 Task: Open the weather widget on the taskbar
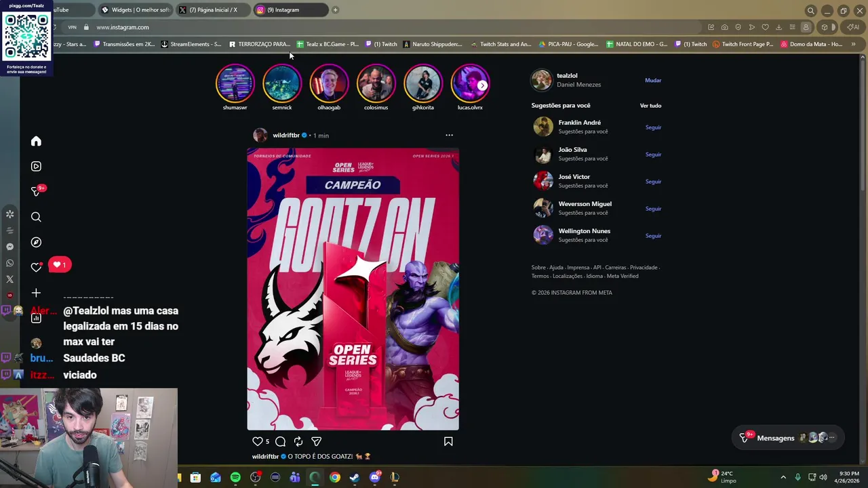[722, 476]
